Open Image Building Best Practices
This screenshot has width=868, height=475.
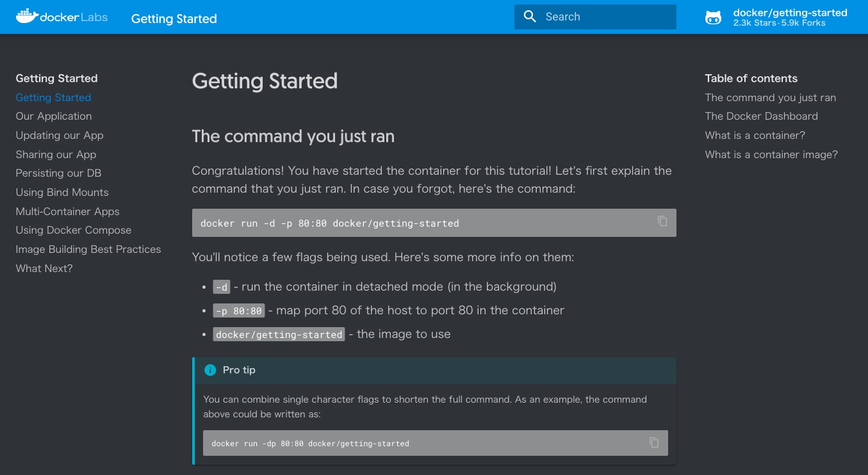click(x=88, y=249)
